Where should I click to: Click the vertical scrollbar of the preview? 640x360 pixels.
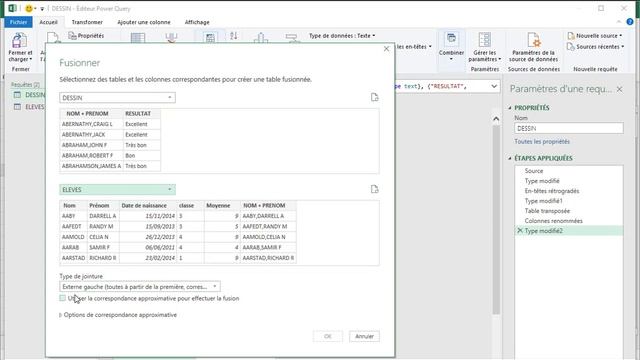[x=496, y=220]
